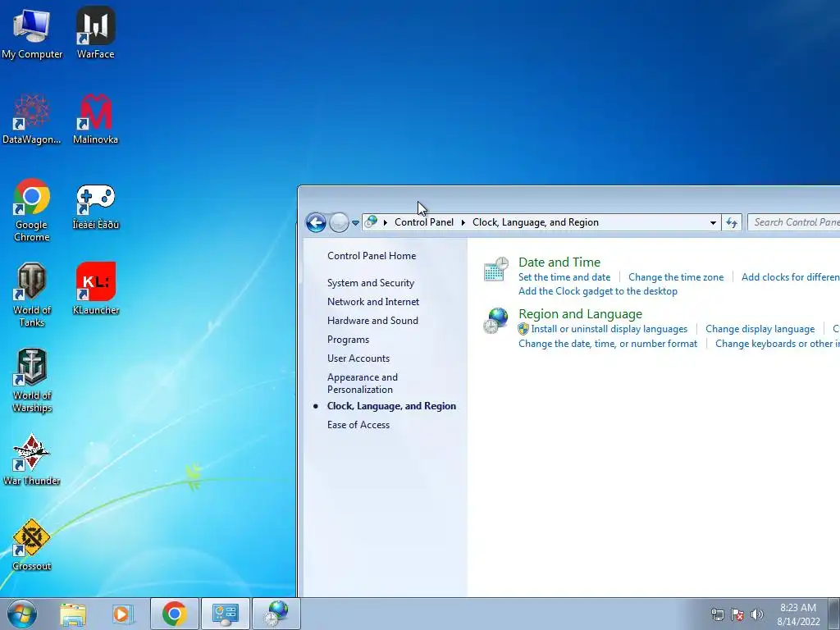Open the Region and Language heading

580,314
